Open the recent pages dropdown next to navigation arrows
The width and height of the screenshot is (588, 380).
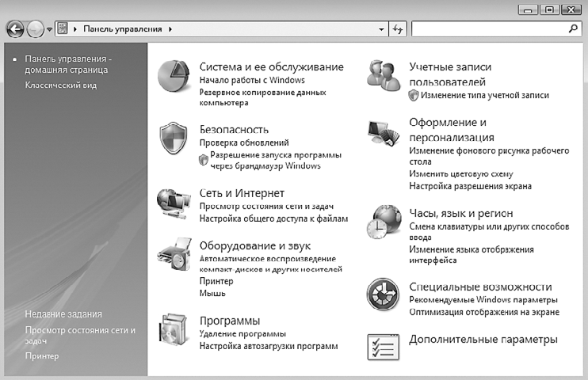[x=50, y=29]
